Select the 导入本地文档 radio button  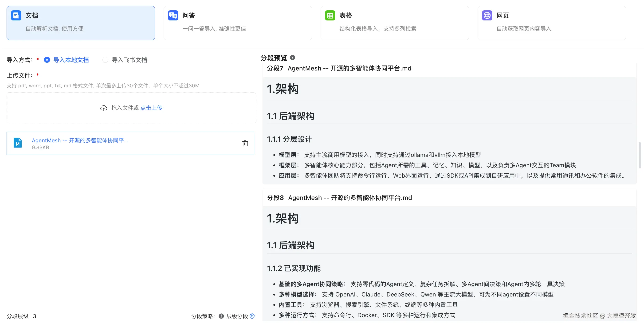(x=47, y=60)
